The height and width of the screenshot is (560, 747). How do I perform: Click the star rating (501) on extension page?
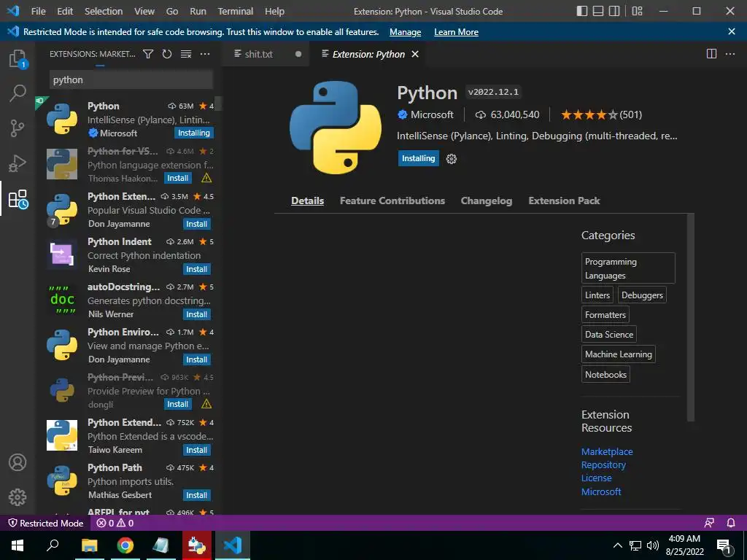coord(601,114)
